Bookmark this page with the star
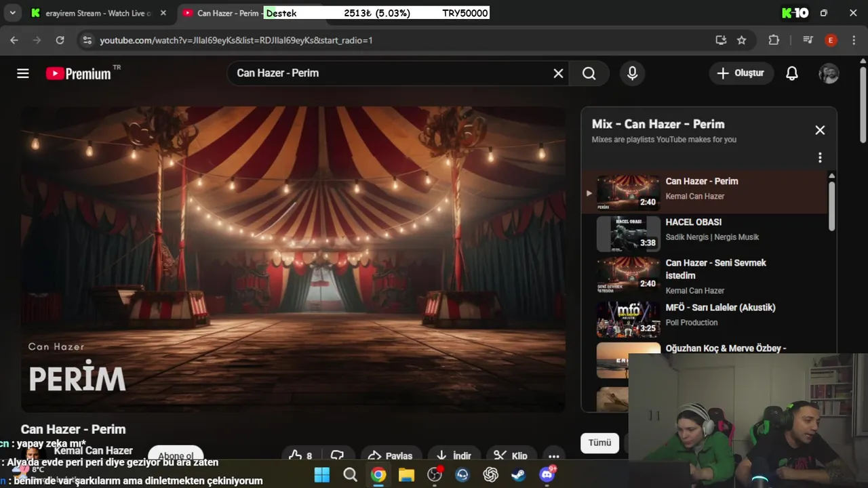The width and height of the screenshot is (868, 488). 741,40
